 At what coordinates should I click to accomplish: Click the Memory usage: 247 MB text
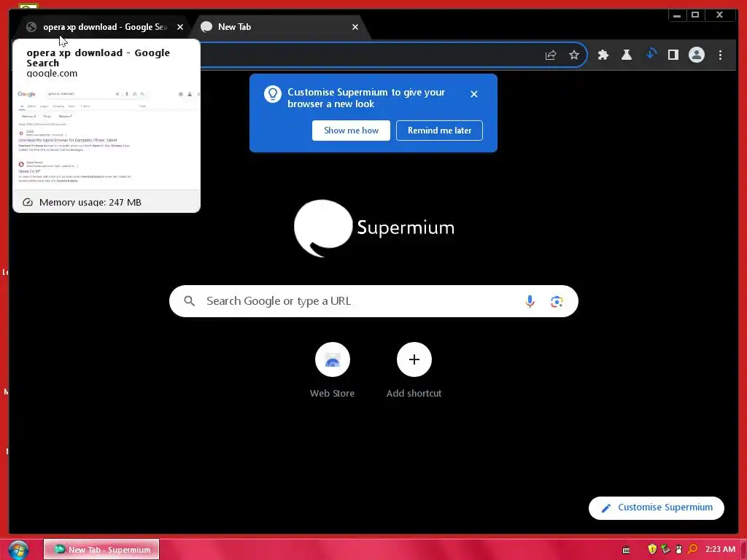coord(90,203)
